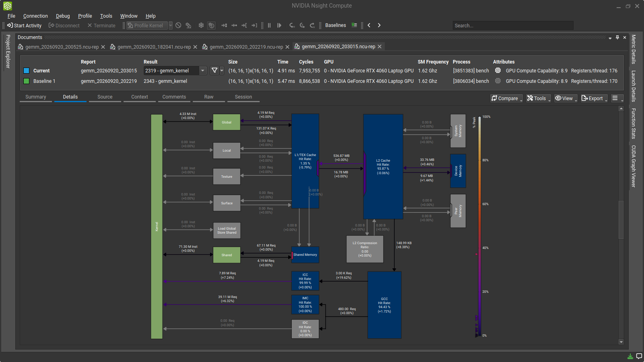Click the green download icon in status bar

point(630,356)
